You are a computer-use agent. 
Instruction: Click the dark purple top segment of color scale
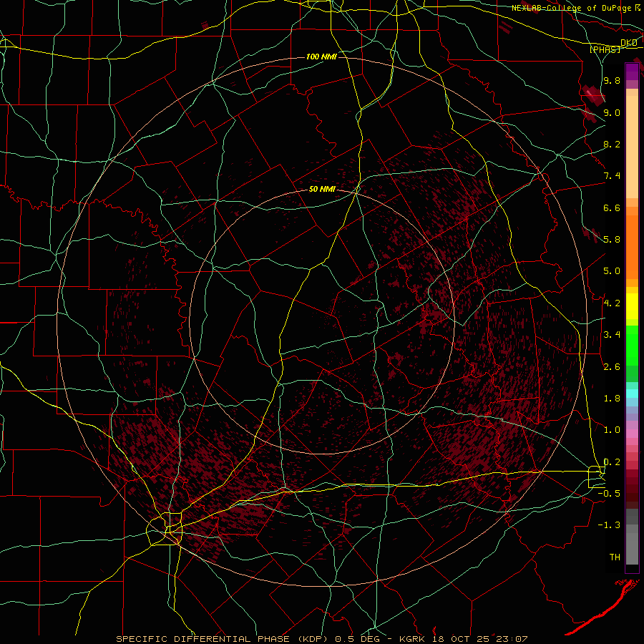(632, 72)
